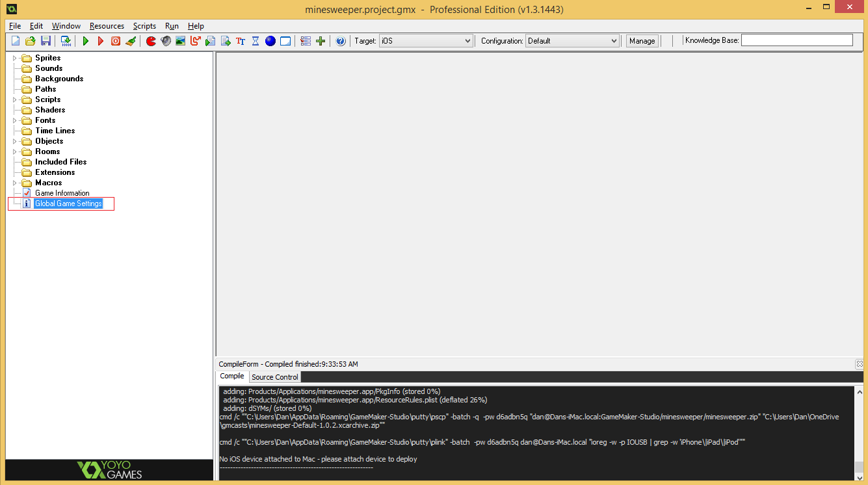Open an existing project via folder icon
This screenshot has height=485, width=868.
[x=30, y=41]
